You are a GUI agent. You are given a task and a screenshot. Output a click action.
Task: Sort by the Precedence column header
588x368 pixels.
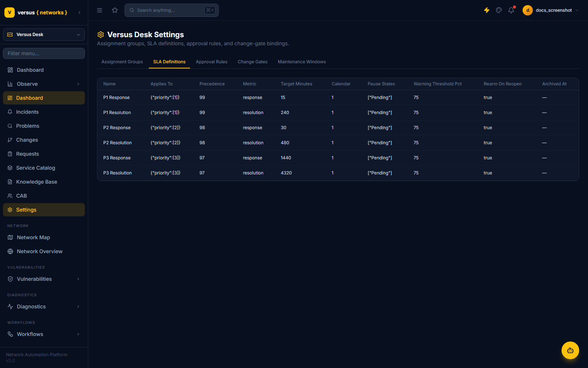coord(212,84)
